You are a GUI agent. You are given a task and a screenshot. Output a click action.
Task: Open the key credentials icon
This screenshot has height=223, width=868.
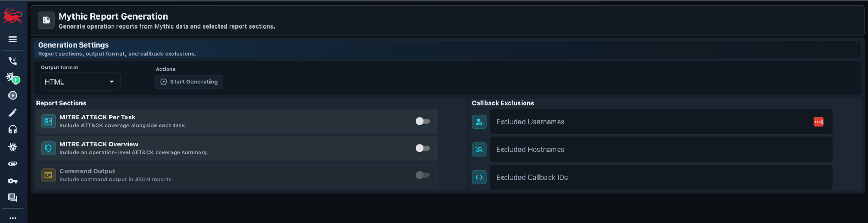click(13, 181)
